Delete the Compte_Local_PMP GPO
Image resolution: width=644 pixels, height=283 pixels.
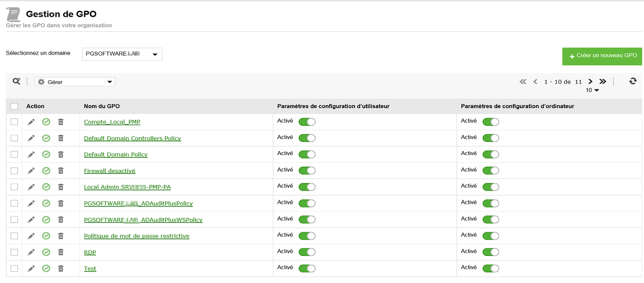[61, 122]
